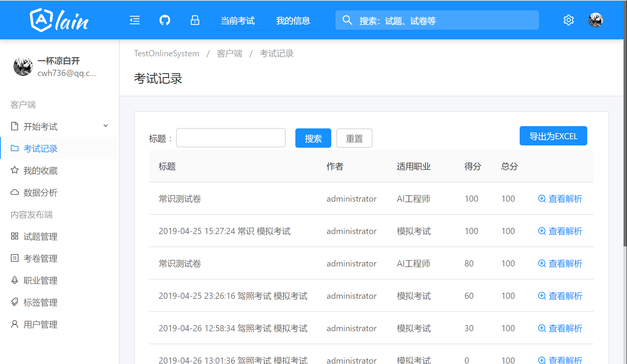
Task: Focus the 标题 filter input
Action: click(x=231, y=138)
